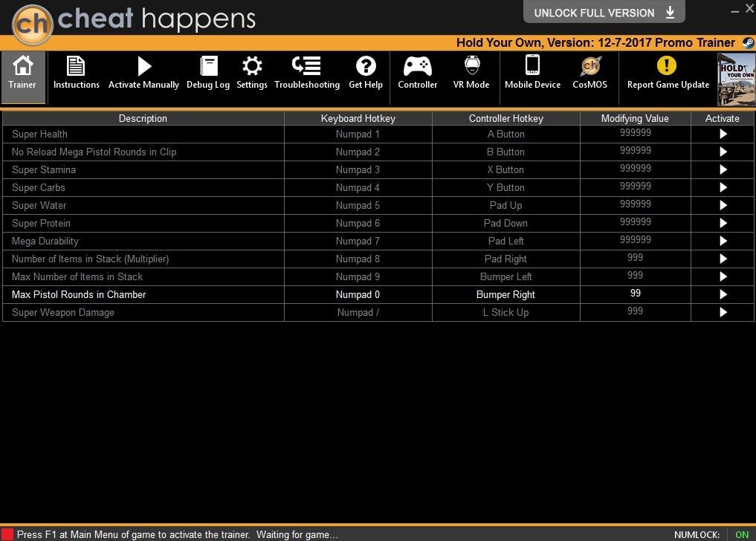Select Numpad 5 hotkey cell
Viewport: 756px width, 541px height.
coord(358,205)
